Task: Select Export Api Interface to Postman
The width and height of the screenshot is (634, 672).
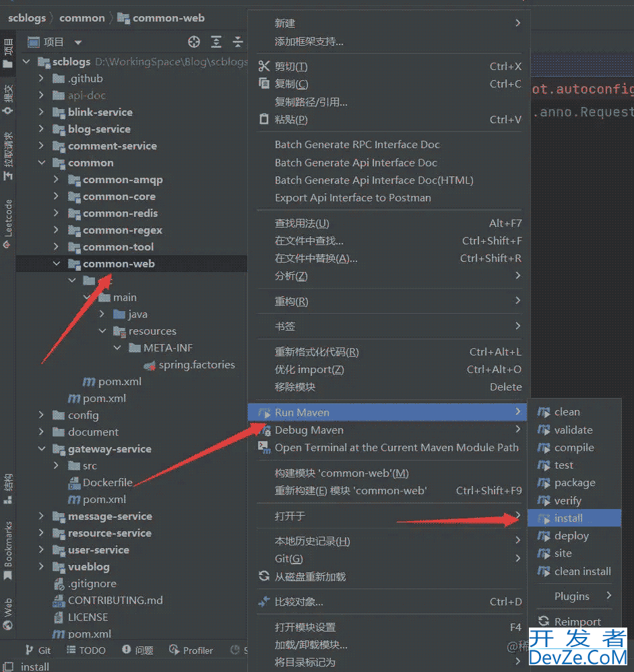Action: point(352,198)
